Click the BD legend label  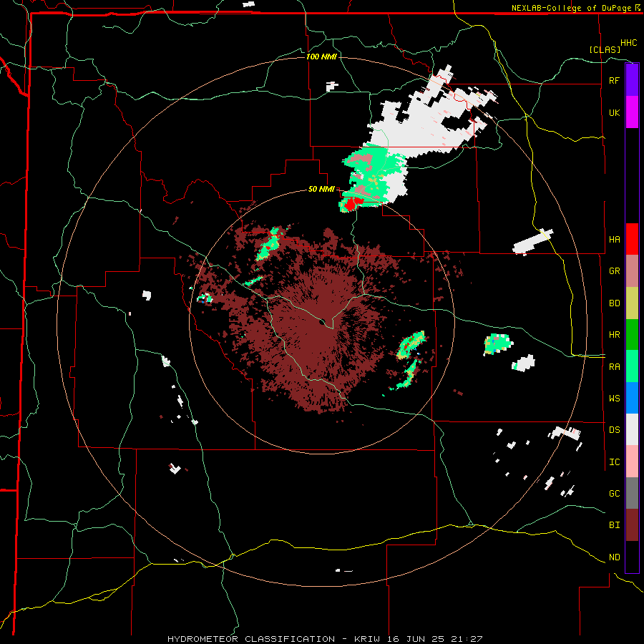[x=614, y=303]
